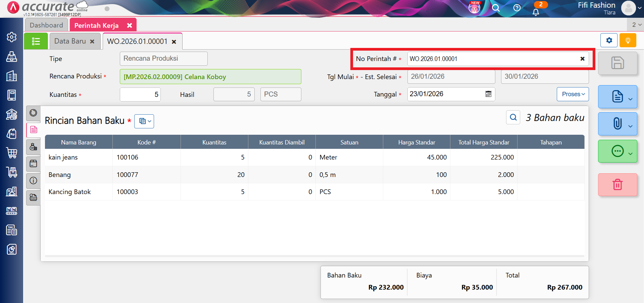
Task: Switch to the Dashboard tab
Action: click(x=46, y=25)
